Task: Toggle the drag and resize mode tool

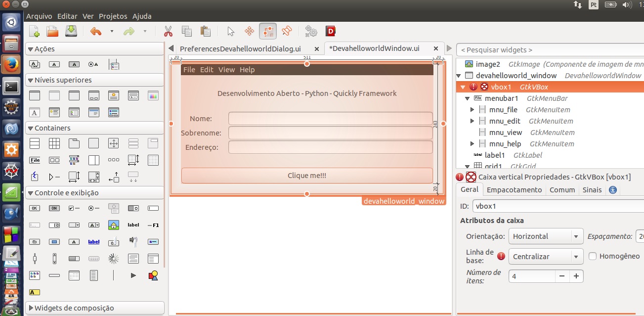Action: point(250,32)
